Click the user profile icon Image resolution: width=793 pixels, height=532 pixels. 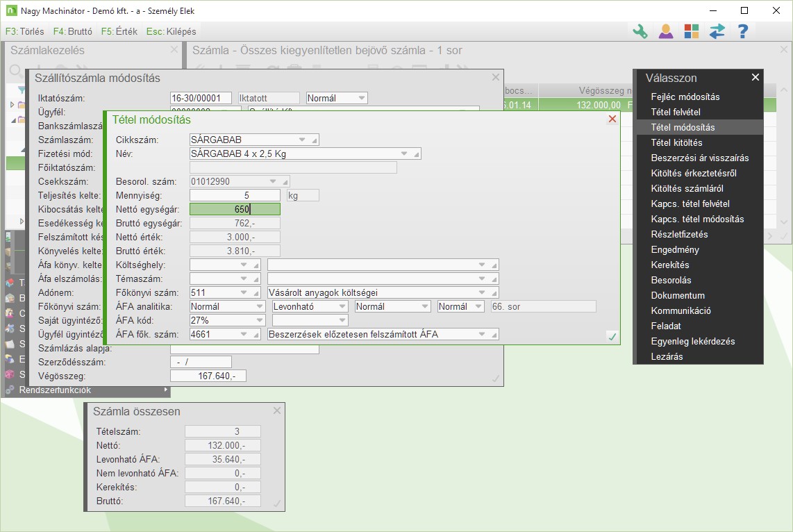pyautogui.click(x=666, y=31)
